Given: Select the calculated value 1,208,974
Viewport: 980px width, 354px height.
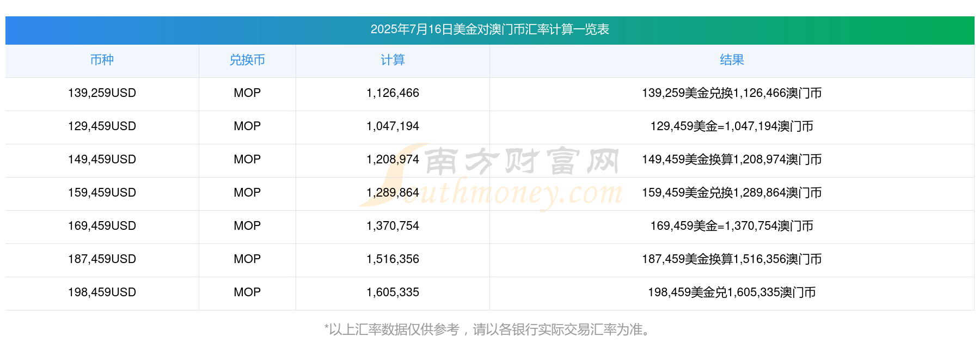Looking at the screenshot, I should (393, 160).
